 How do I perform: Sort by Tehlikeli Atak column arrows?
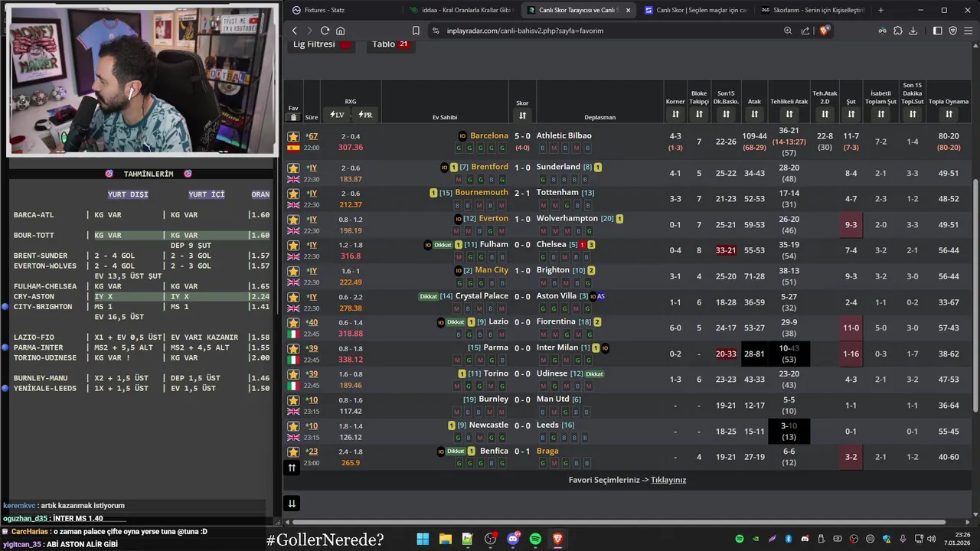789,115
